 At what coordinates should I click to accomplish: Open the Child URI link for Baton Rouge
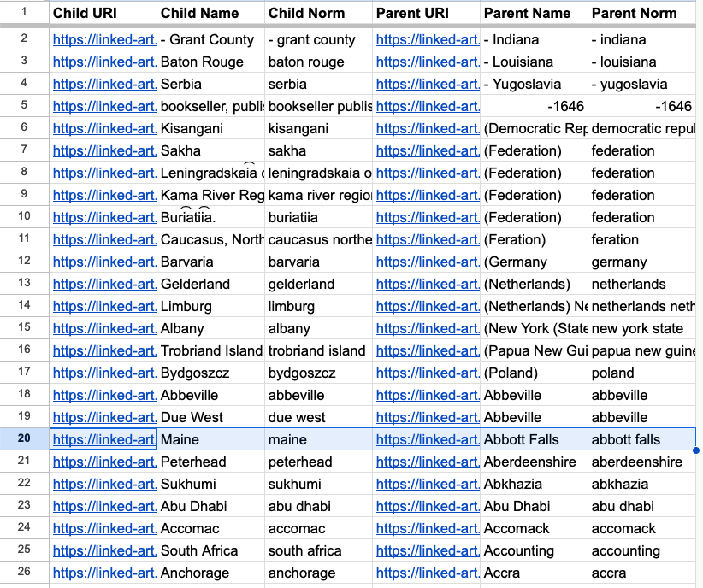[x=103, y=62]
